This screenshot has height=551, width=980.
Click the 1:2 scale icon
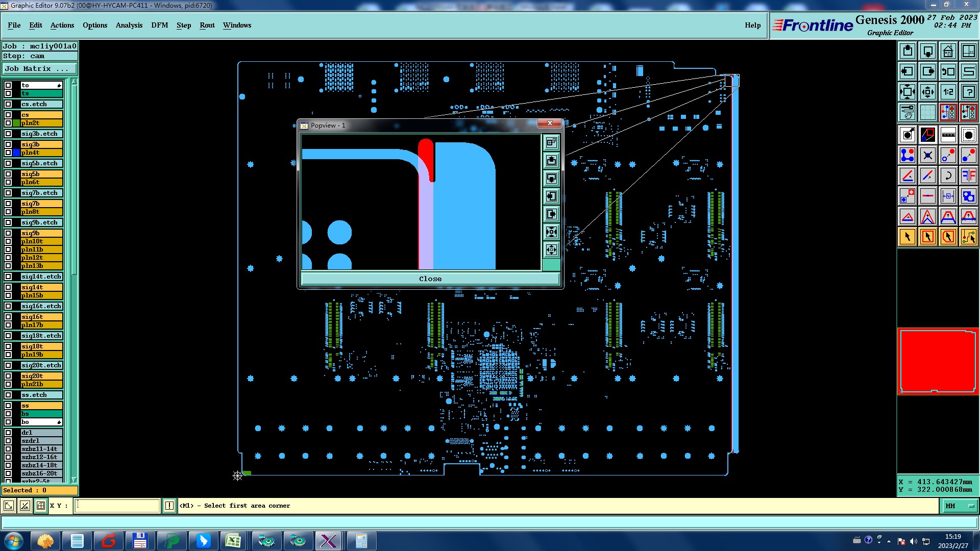click(x=948, y=92)
